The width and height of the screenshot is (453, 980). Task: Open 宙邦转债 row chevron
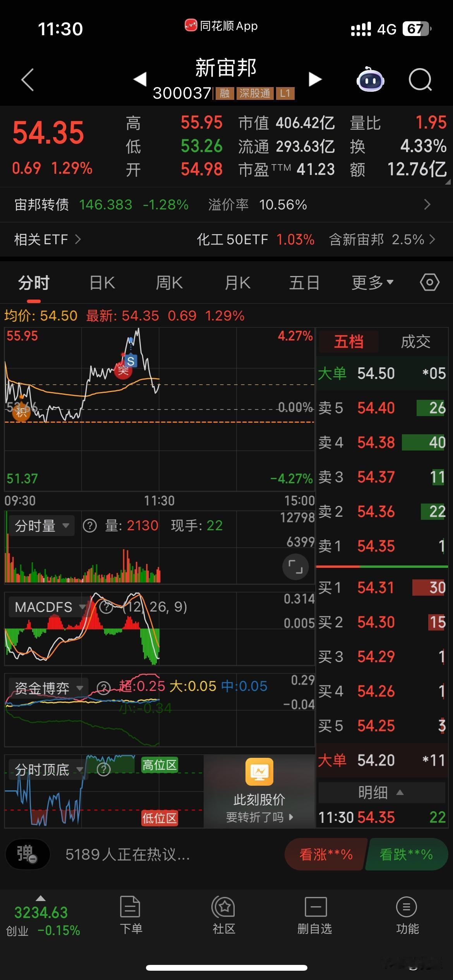pyautogui.click(x=427, y=204)
